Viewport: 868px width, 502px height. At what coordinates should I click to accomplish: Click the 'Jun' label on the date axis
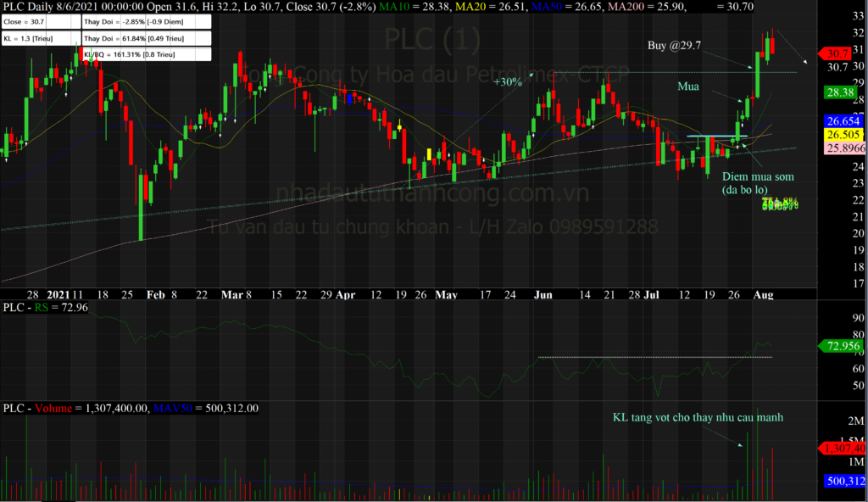pyautogui.click(x=543, y=294)
